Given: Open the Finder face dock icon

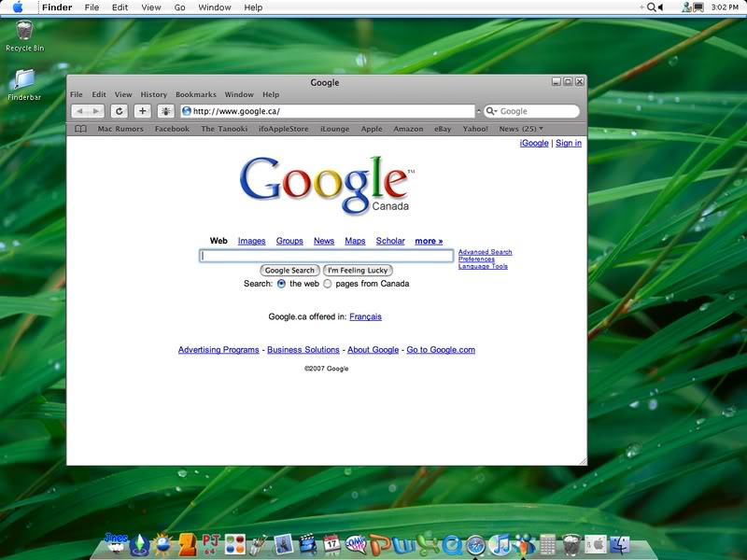Looking at the screenshot, I should (x=620, y=545).
